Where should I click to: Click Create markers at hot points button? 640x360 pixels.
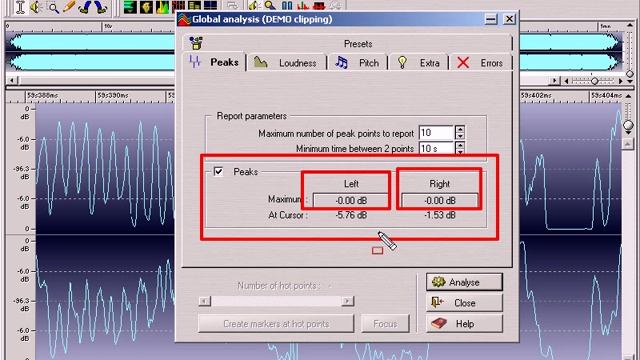click(x=276, y=324)
